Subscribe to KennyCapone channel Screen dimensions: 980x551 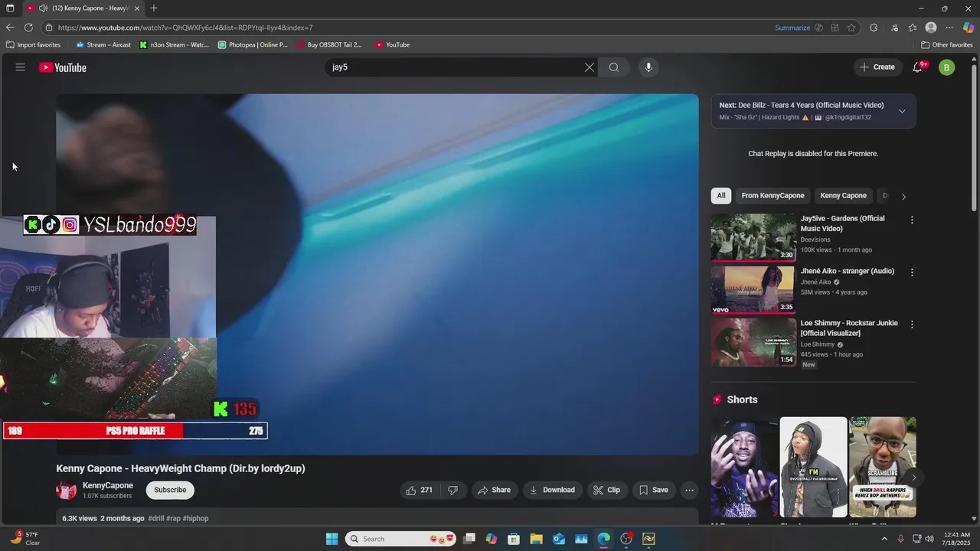(170, 490)
